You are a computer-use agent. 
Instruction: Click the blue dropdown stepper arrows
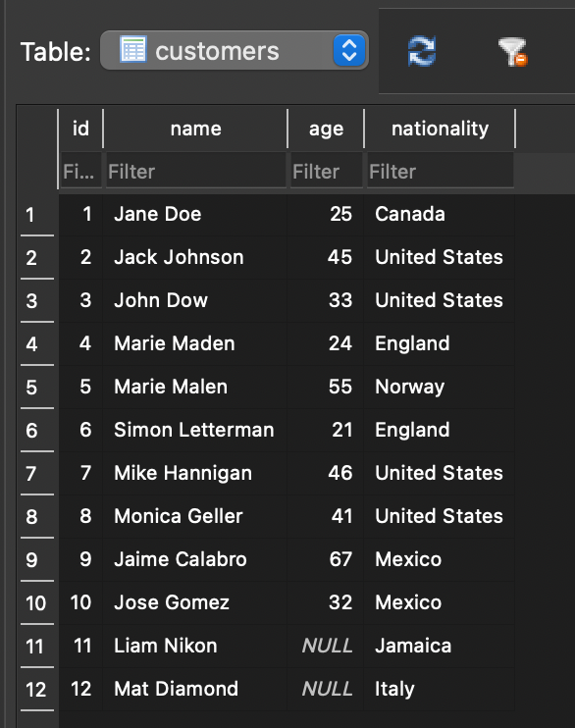pos(348,51)
